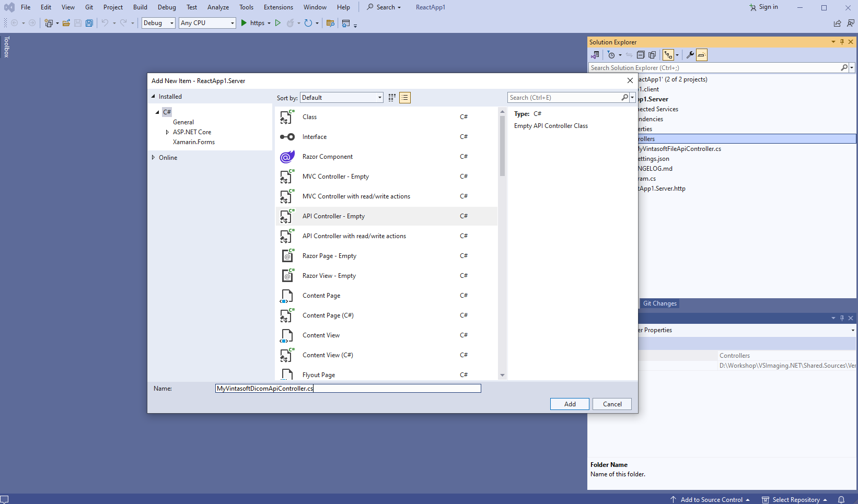The height and width of the screenshot is (504, 858).
Task: Click Collapse All in Solution Explorer toolbar
Action: point(641,55)
